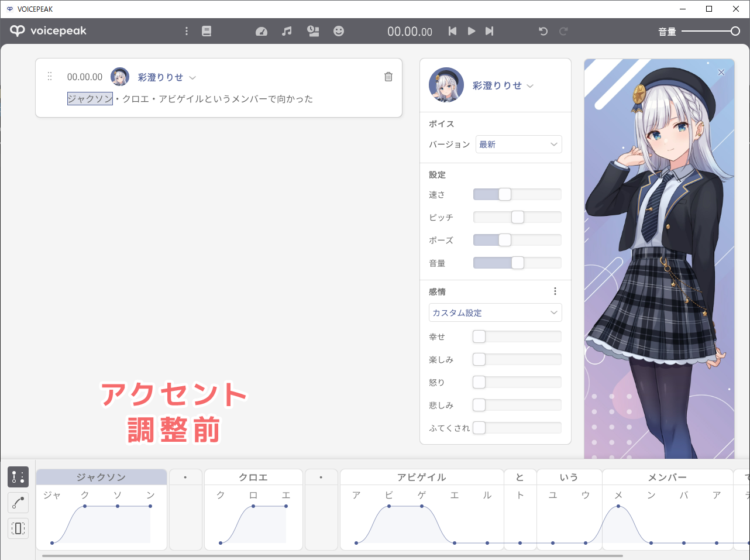Select the pitch curve edit tool

pyautogui.click(x=18, y=503)
